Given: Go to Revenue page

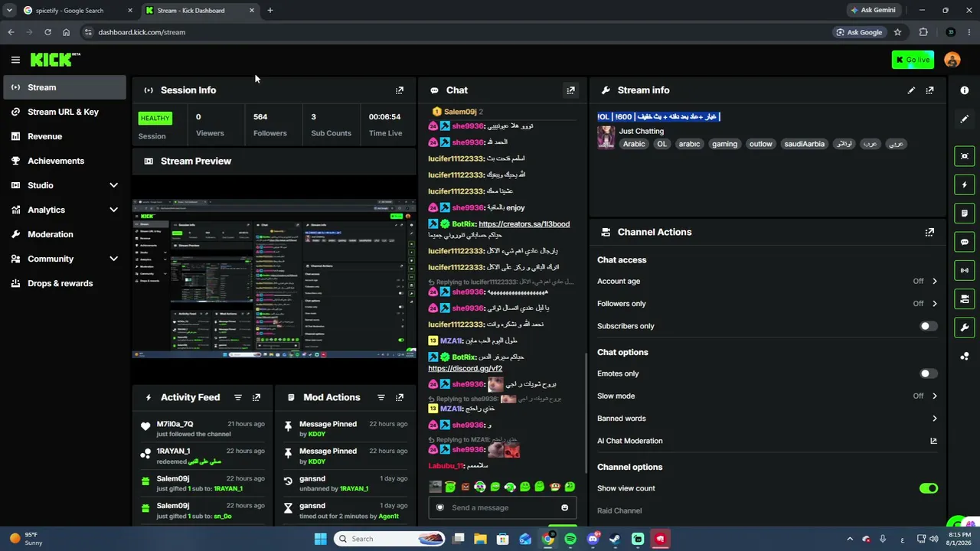Looking at the screenshot, I should tap(65, 136).
